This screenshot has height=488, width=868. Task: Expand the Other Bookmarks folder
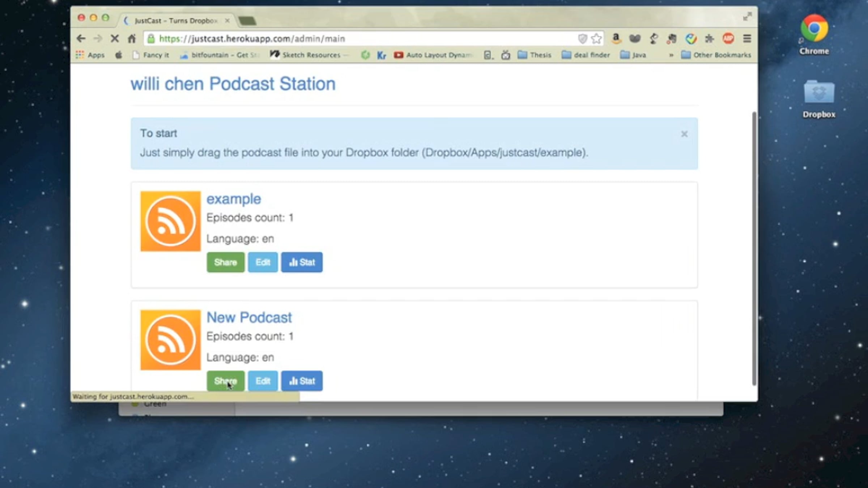pyautogui.click(x=716, y=55)
